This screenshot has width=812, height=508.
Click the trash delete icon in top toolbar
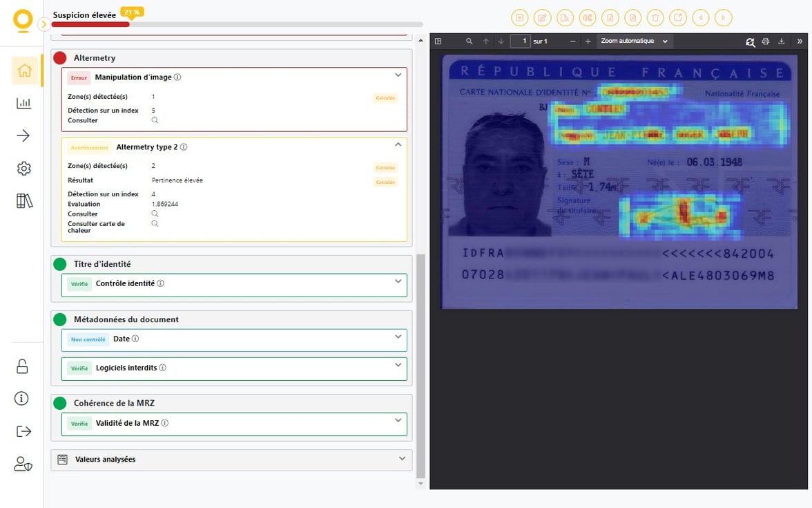(x=656, y=18)
